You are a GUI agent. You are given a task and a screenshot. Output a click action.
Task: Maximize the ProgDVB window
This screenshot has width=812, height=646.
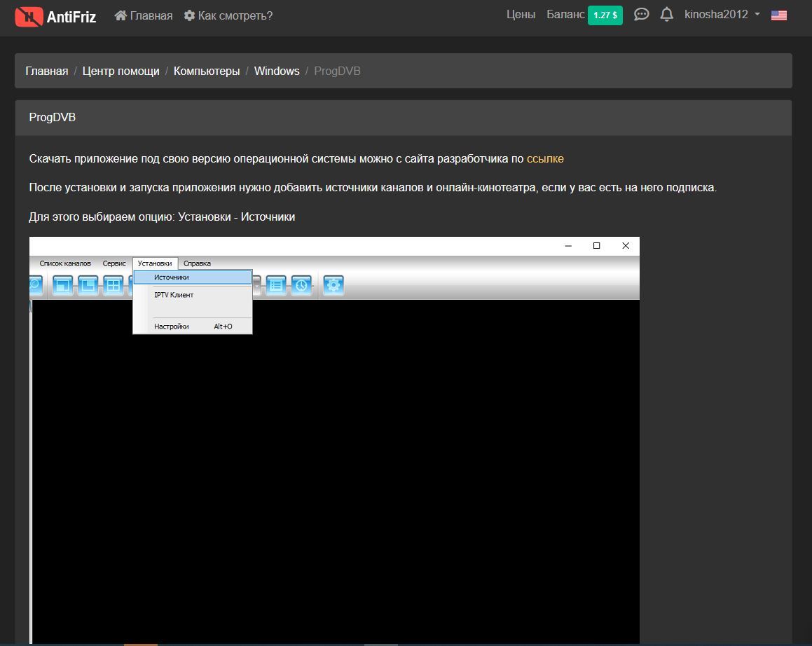click(x=597, y=245)
